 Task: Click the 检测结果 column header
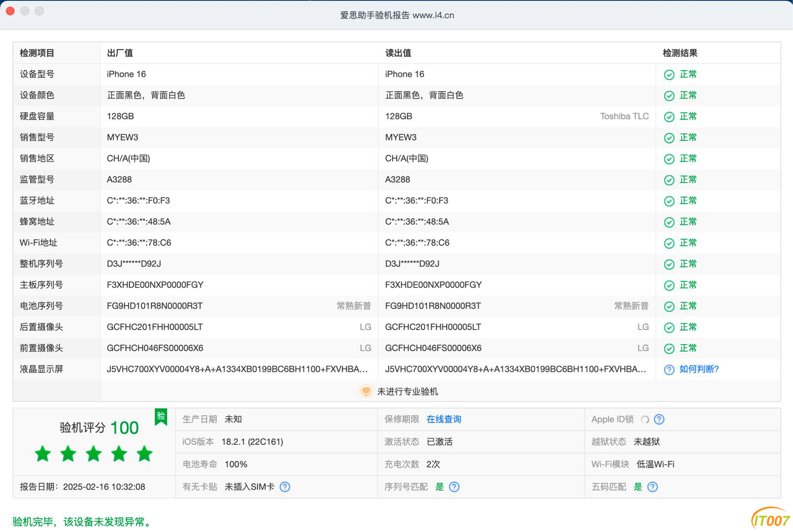coord(680,53)
